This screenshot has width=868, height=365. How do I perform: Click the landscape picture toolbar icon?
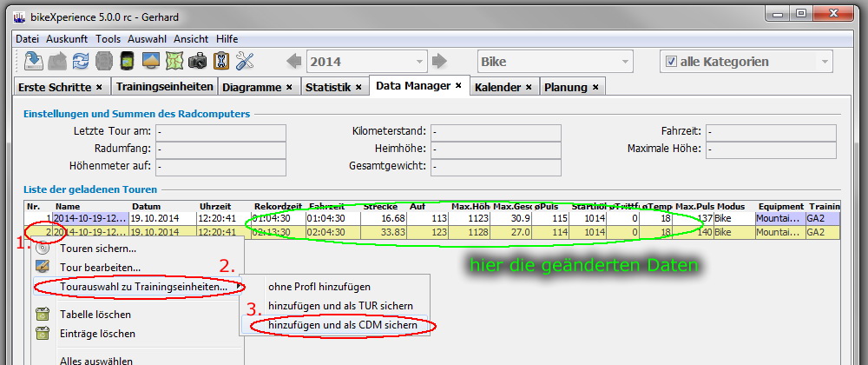[x=151, y=61]
